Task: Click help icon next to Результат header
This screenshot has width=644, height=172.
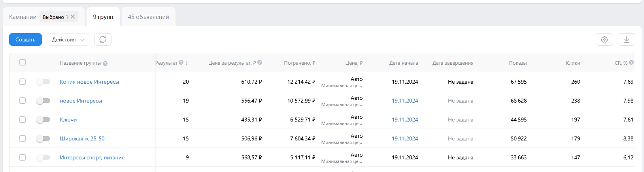Action: 181,63
